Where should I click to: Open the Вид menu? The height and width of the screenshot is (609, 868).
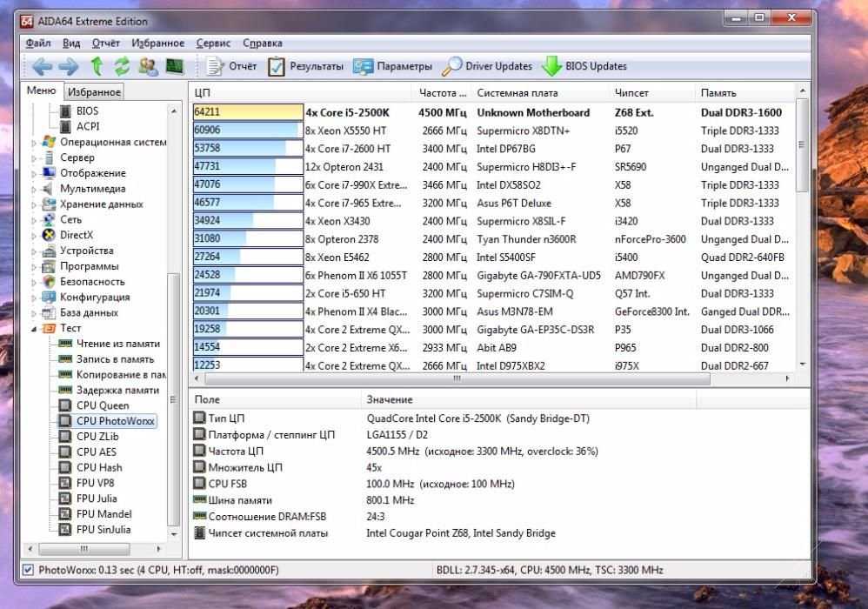click(71, 43)
